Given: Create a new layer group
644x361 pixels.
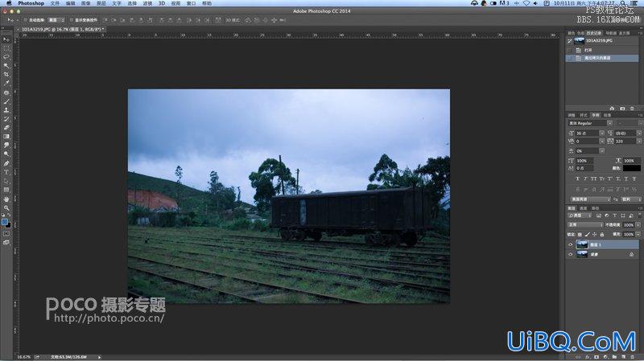Looking at the screenshot, I should point(614,357).
